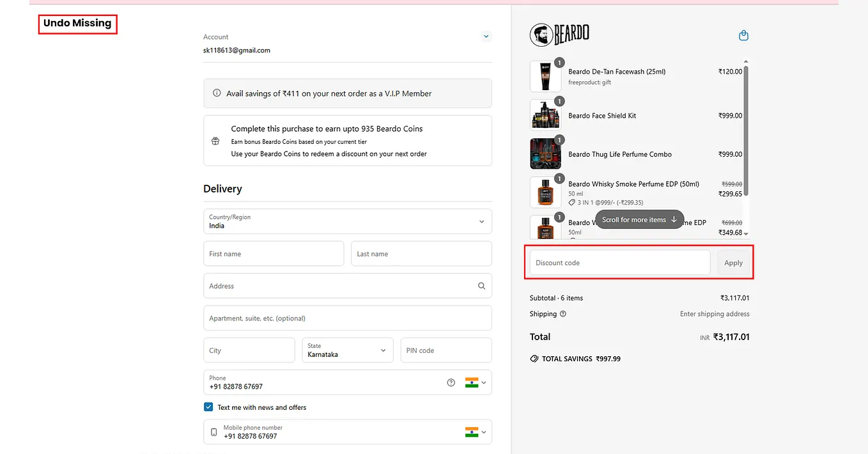The image size is (868, 454).
Task: Toggle Text me with news and offers checkbox
Action: pos(208,407)
